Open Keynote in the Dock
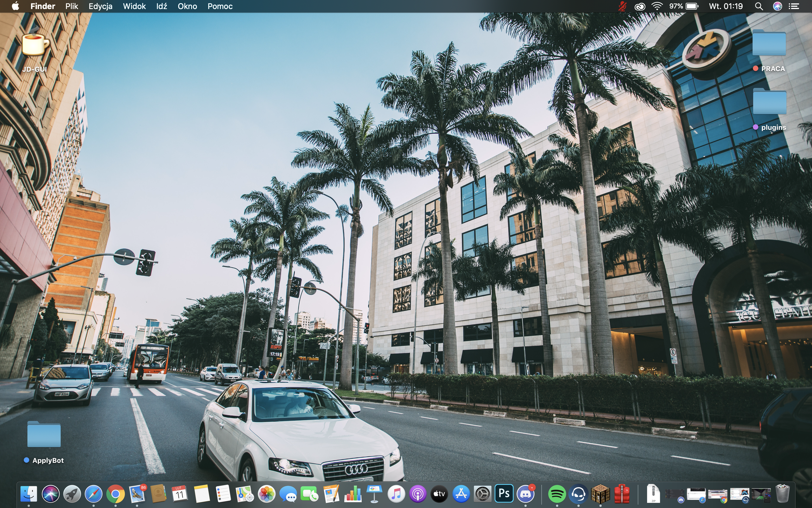Viewport: 812px width, 508px height. pyautogui.click(x=374, y=494)
